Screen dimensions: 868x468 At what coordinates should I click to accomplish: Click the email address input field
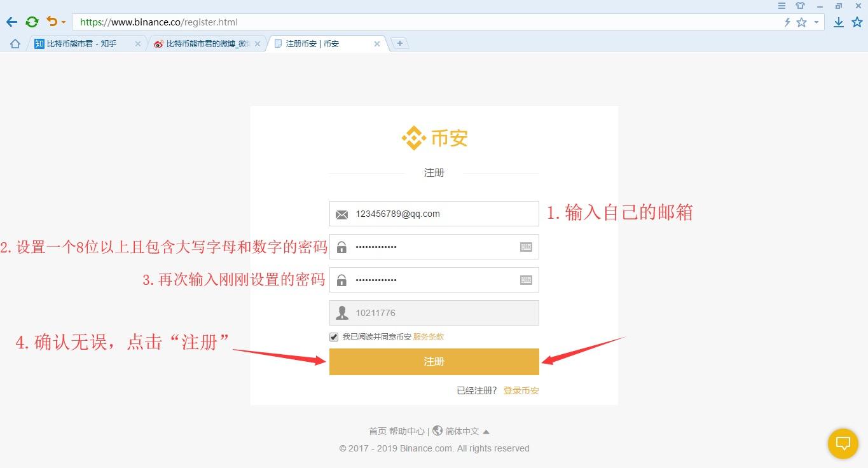point(439,214)
